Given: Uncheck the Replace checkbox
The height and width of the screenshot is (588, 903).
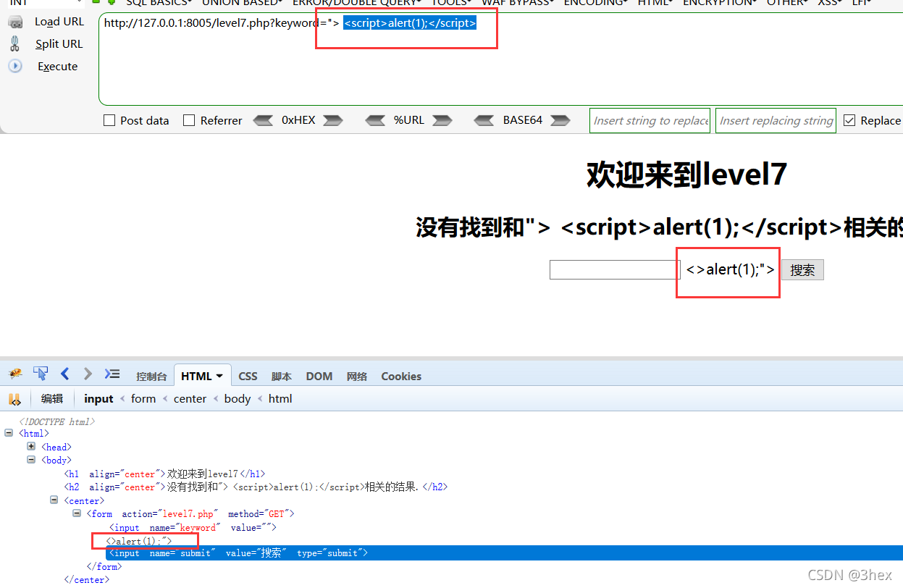Looking at the screenshot, I should (849, 120).
